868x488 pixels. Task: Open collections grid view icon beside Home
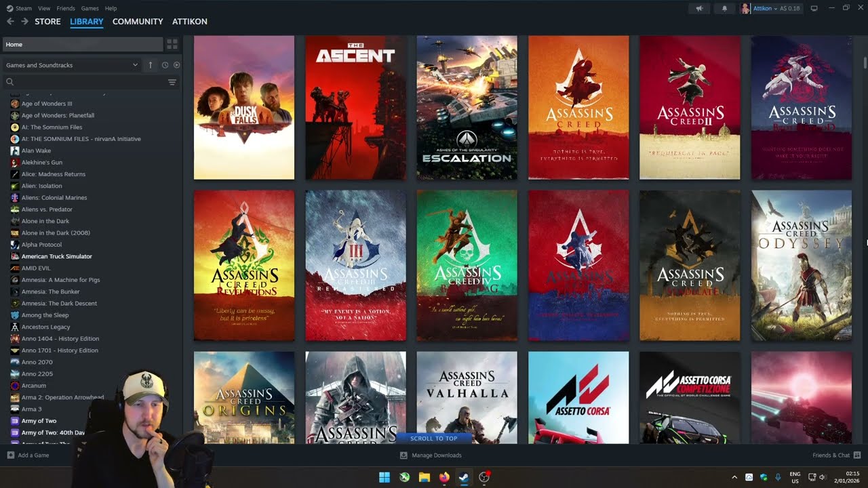click(172, 44)
